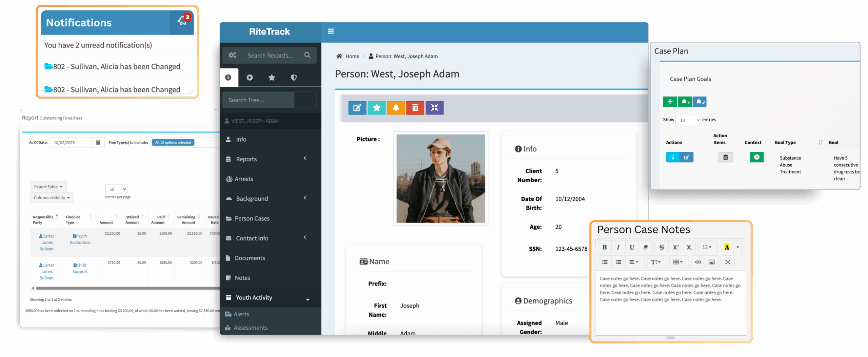868x357 pixels.
Task: Toggle bold formatting in case notes
Action: tap(605, 247)
